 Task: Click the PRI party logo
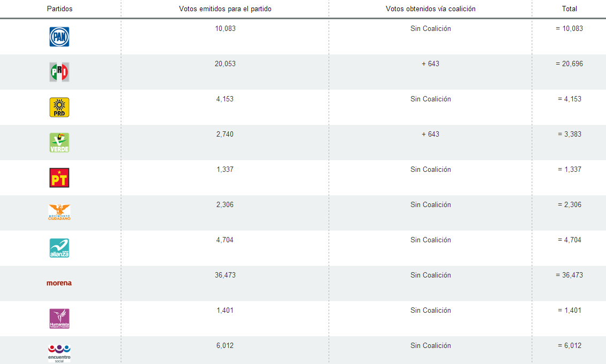[59, 72]
